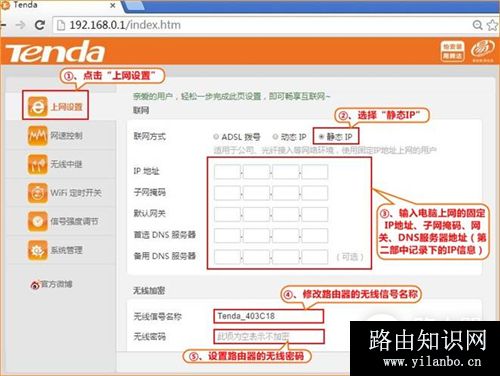Click first octet box of 备用 DNS 服务器
This screenshot has width=500, height=376.
click(227, 257)
